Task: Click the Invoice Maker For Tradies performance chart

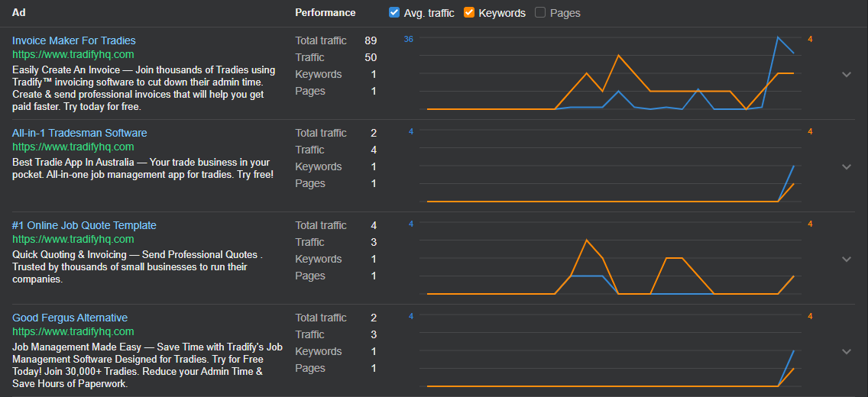Action: click(x=610, y=73)
